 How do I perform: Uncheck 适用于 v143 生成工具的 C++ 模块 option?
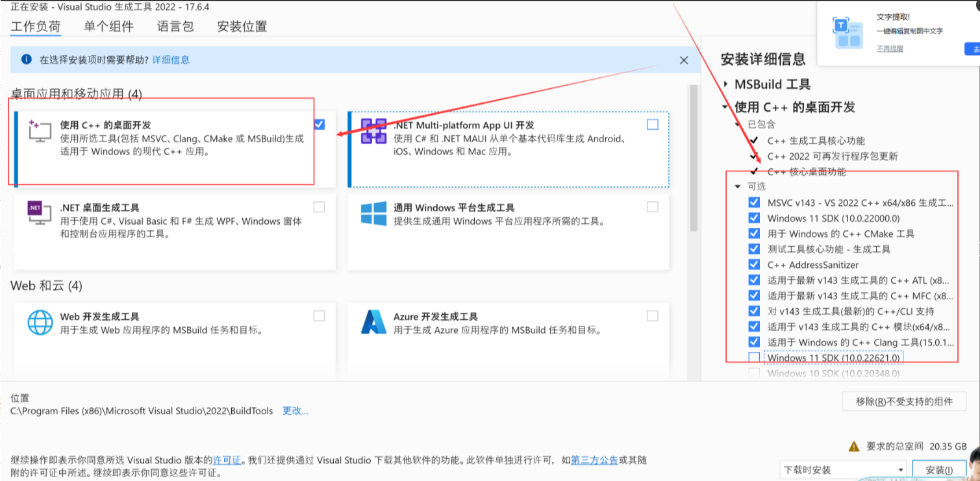(754, 327)
